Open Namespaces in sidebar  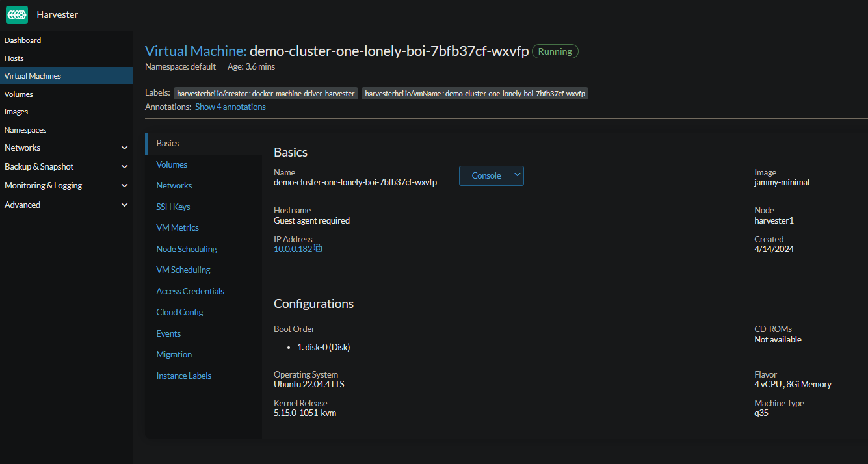25,130
